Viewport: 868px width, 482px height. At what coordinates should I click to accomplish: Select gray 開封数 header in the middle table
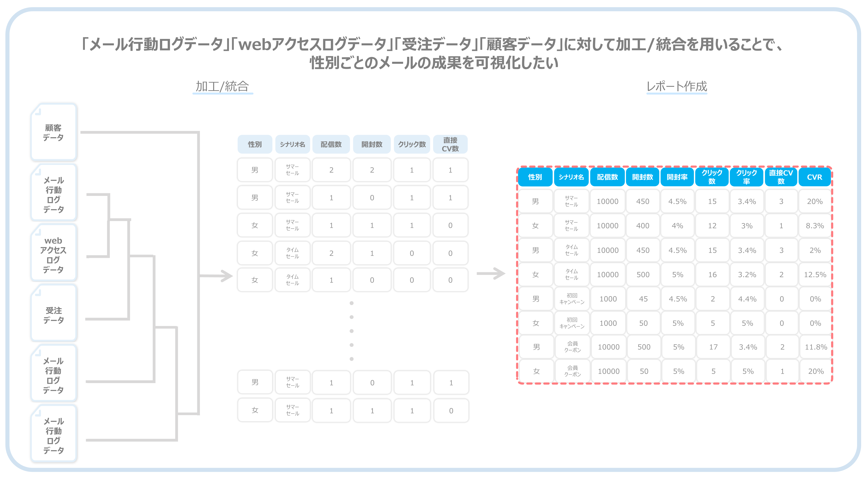(x=372, y=144)
